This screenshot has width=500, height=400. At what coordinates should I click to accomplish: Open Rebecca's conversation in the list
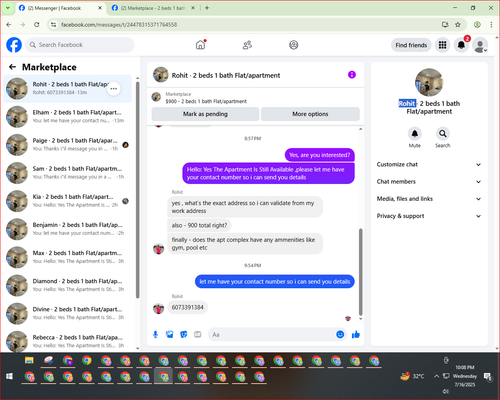click(x=68, y=341)
